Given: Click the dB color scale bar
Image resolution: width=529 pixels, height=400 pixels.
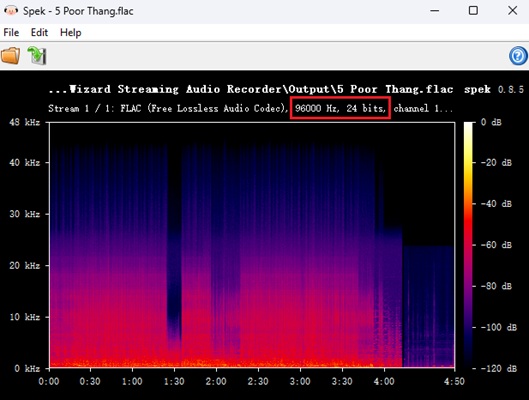Looking at the screenshot, I should (x=468, y=245).
